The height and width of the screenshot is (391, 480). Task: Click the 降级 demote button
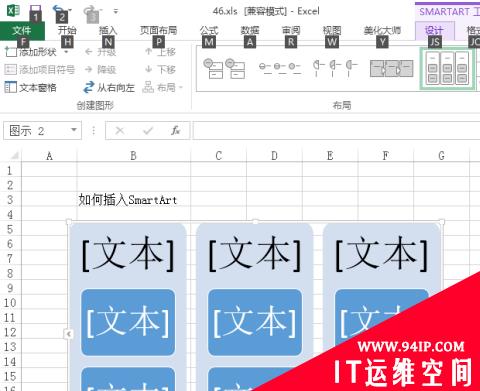point(101,69)
